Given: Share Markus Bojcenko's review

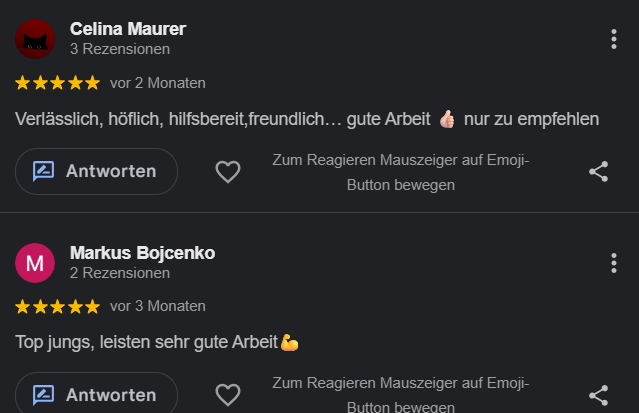Looking at the screenshot, I should tap(598, 395).
